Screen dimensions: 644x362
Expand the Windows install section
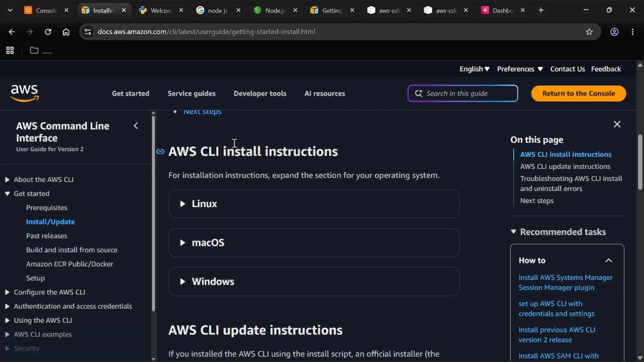(314, 282)
